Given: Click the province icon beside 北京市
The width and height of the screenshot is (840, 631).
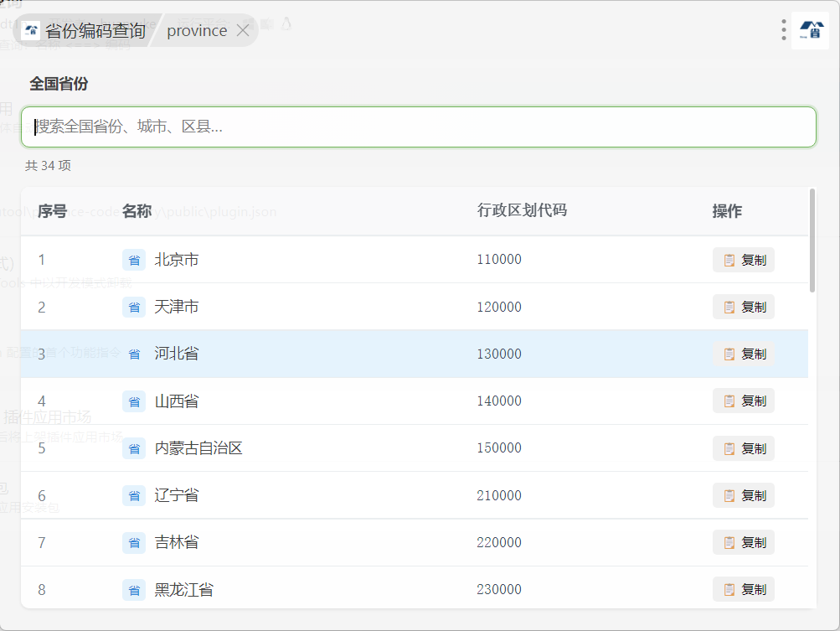Looking at the screenshot, I should coord(134,260).
